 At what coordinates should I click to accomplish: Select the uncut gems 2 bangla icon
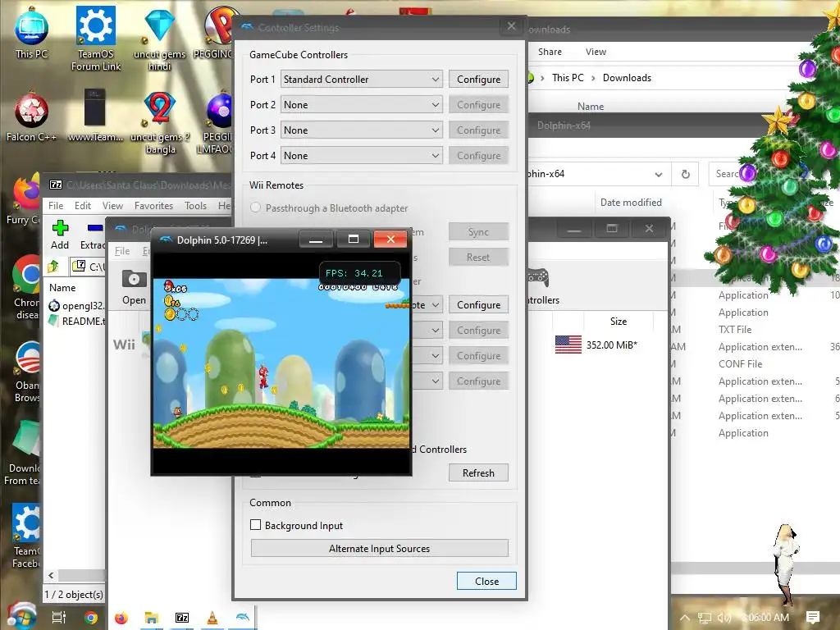pos(160,121)
